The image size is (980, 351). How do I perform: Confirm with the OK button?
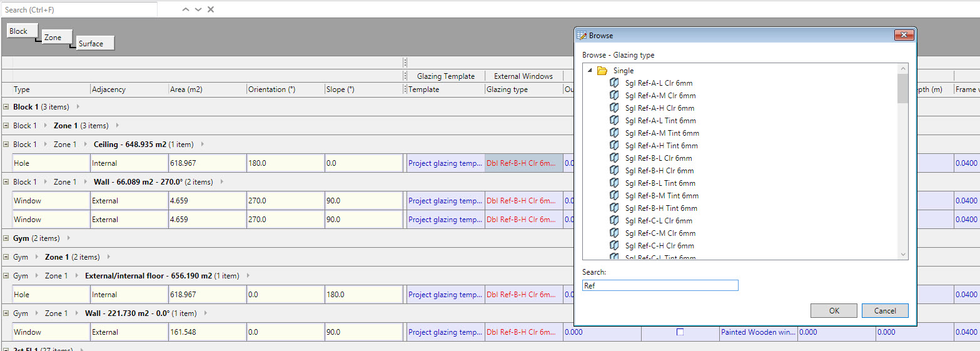click(x=834, y=310)
